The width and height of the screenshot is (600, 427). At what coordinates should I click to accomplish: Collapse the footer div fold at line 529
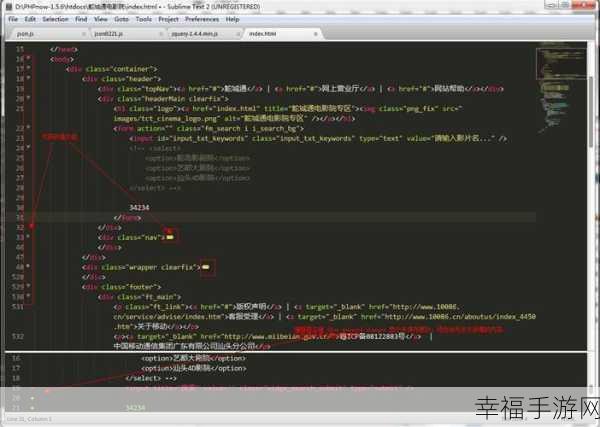click(29, 287)
